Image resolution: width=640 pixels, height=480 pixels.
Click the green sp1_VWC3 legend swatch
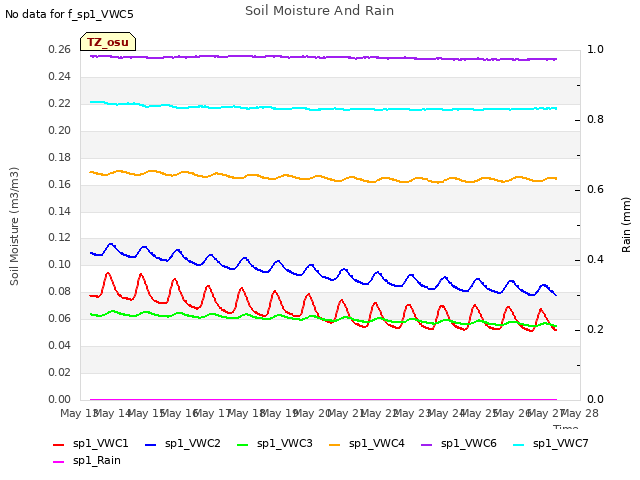pyautogui.click(x=243, y=444)
